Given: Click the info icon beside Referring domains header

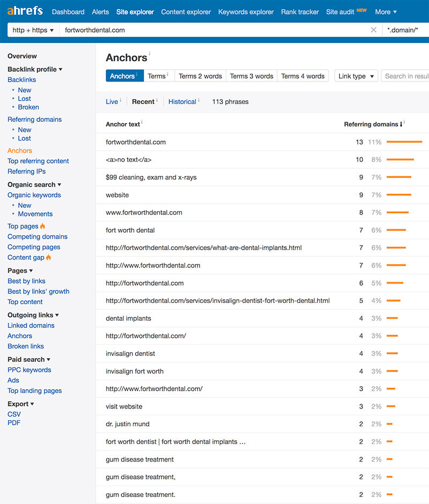Looking at the screenshot, I should 404,122.
